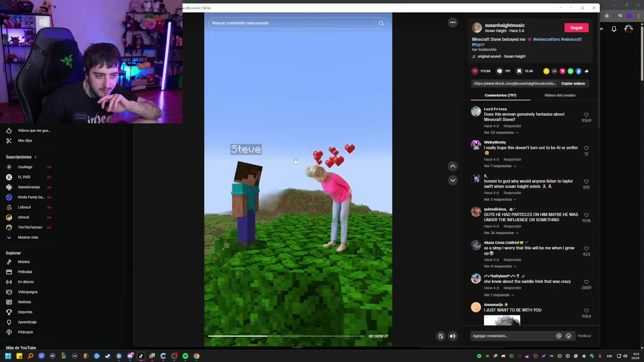Expand Ver 3 respuestas
This screenshot has height=362, width=644.
500,200
